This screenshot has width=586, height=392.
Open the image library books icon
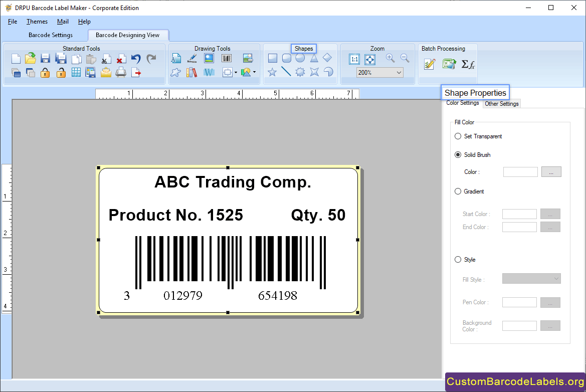(x=191, y=72)
